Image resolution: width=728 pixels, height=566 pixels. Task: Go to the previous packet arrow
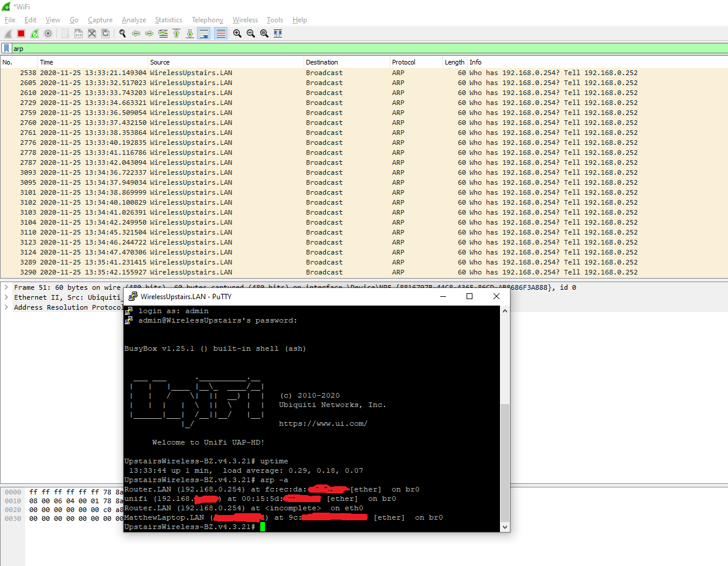[136, 33]
